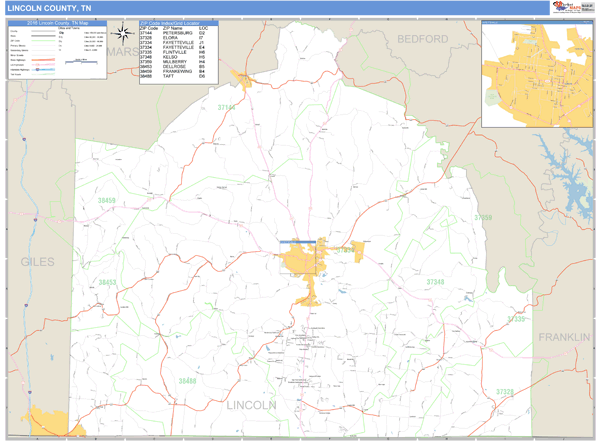
Task: Click the GILES county label
Action: (38, 262)
